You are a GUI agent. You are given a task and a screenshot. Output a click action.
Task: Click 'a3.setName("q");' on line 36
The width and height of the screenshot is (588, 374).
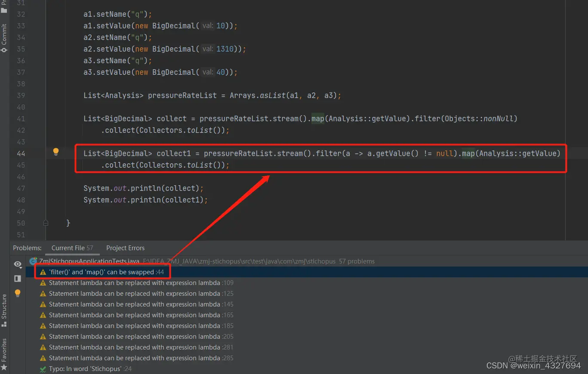118,61
